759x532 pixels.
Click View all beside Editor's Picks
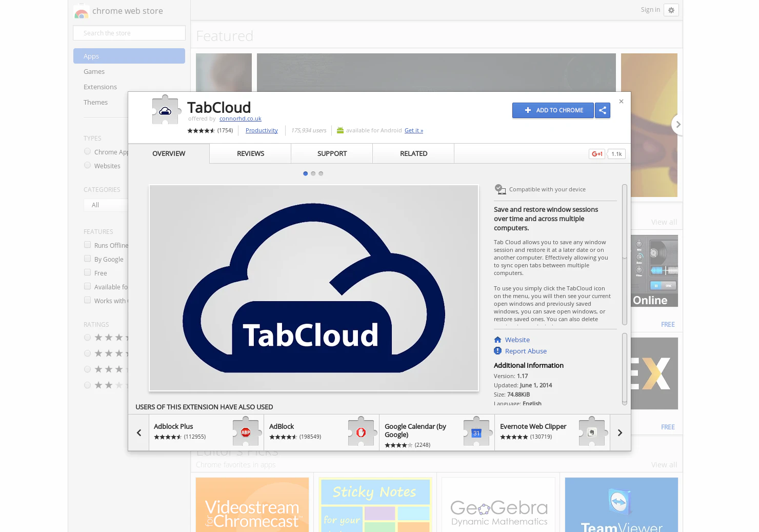point(664,465)
